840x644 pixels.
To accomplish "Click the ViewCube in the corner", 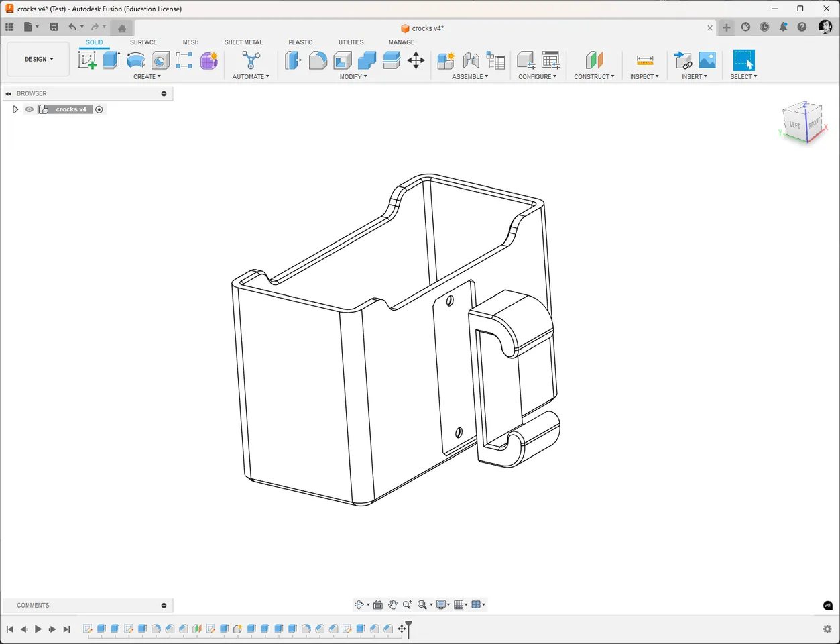I will pyautogui.click(x=802, y=122).
